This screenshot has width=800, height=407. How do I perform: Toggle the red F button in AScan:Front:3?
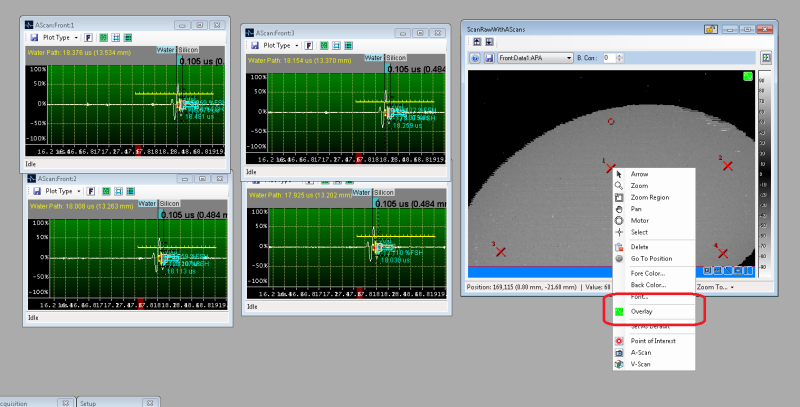pos(309,45)
